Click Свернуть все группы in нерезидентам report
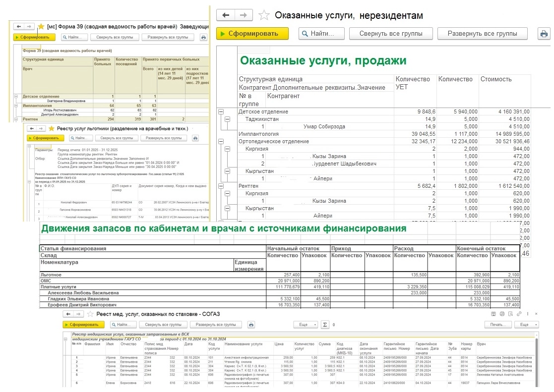The width and height of the screenshot is (554, 392). pyautogui.click(x=391, y=34)
